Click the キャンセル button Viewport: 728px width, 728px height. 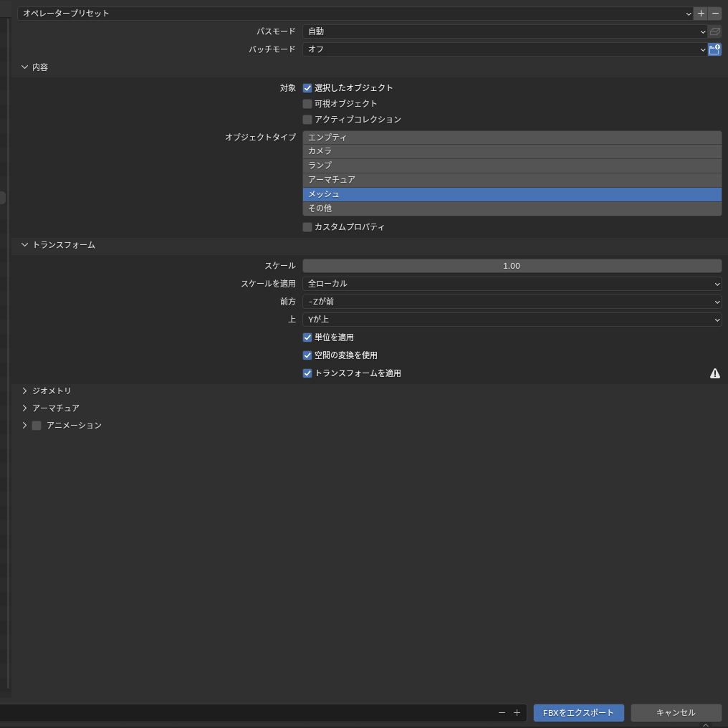[676, 713]
